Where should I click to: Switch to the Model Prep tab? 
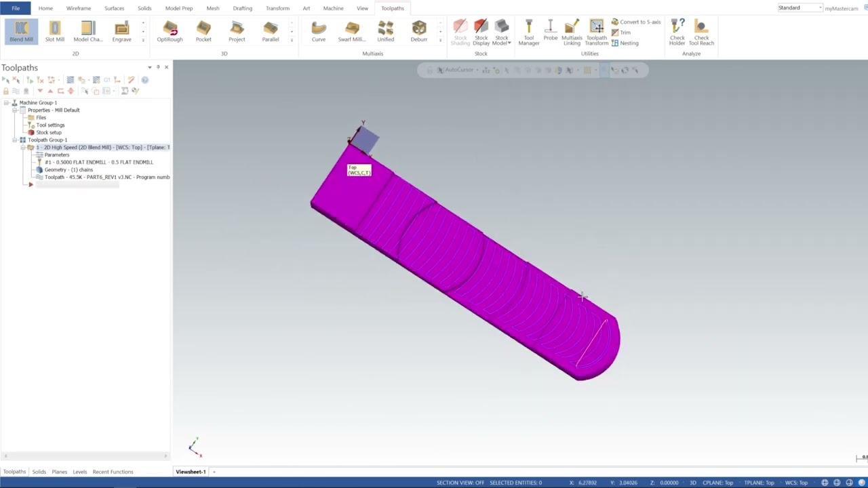(x=179, y=8)
